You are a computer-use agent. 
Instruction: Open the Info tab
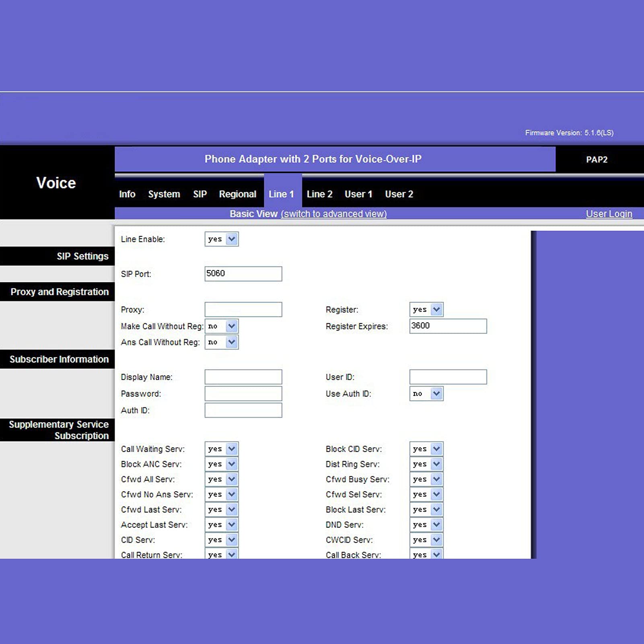(x=127, y=194)
